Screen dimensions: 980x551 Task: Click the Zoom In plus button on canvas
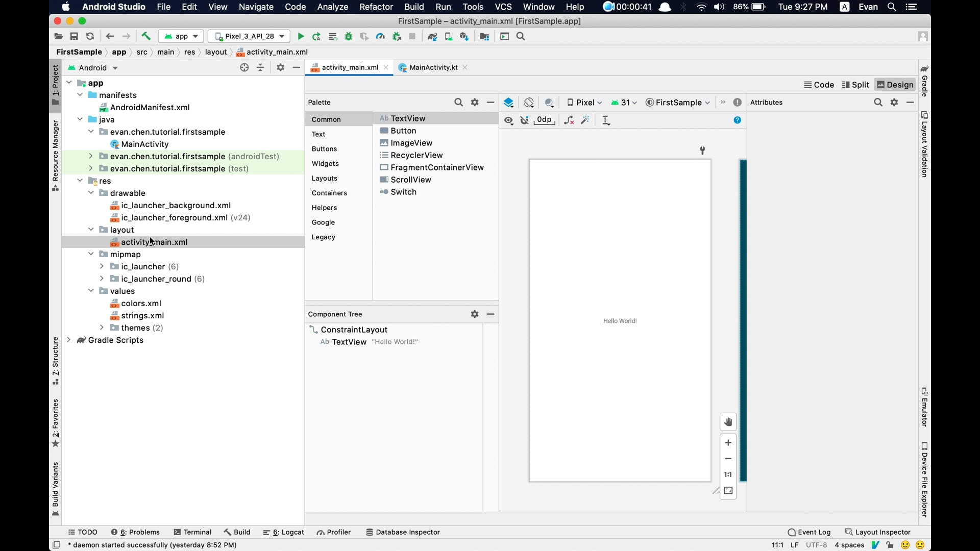click(728, 443)
